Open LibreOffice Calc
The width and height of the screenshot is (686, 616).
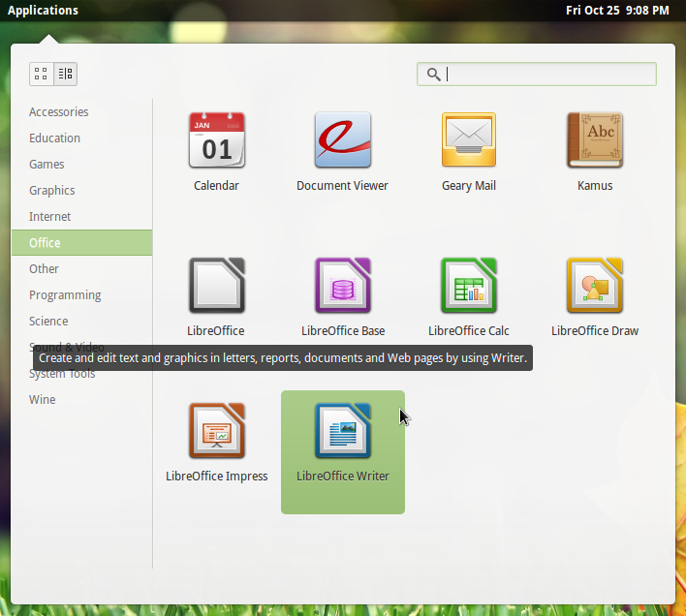point(469,286)
